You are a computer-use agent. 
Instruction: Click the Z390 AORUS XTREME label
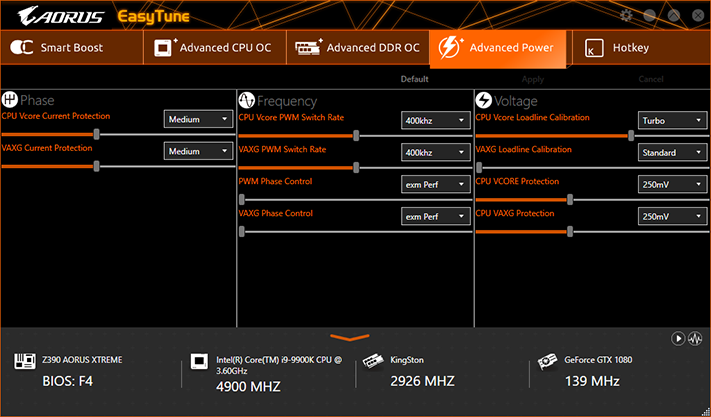click(x=82, y=360)
